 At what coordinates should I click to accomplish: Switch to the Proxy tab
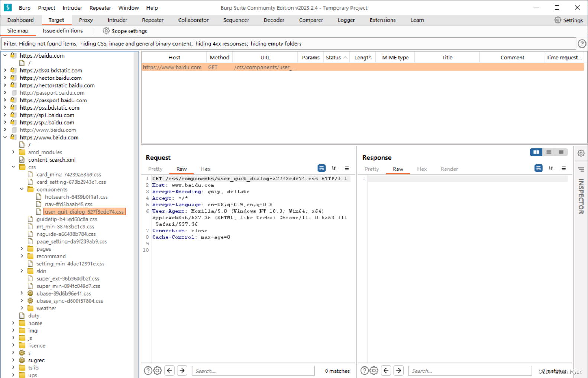[86, 20]
